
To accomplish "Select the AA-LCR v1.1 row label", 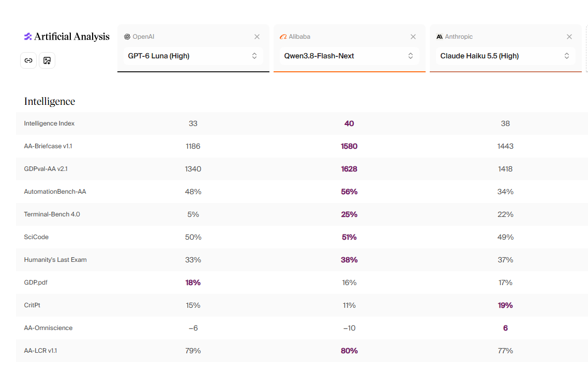I will [40, 351].
